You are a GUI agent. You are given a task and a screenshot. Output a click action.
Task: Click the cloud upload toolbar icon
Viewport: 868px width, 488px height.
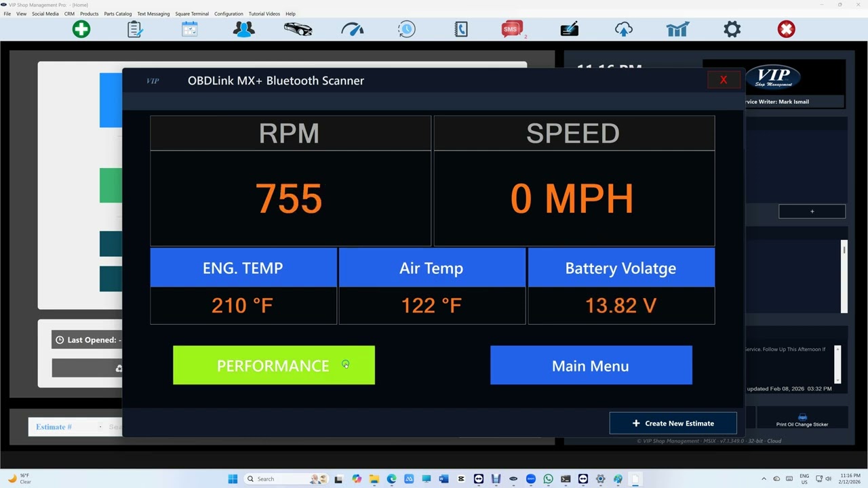coord(624,29)
